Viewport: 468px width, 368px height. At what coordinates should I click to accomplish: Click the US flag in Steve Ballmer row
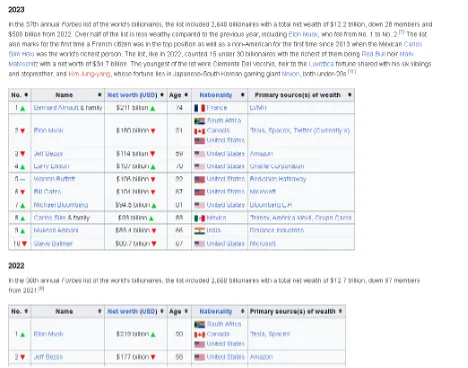199,244
